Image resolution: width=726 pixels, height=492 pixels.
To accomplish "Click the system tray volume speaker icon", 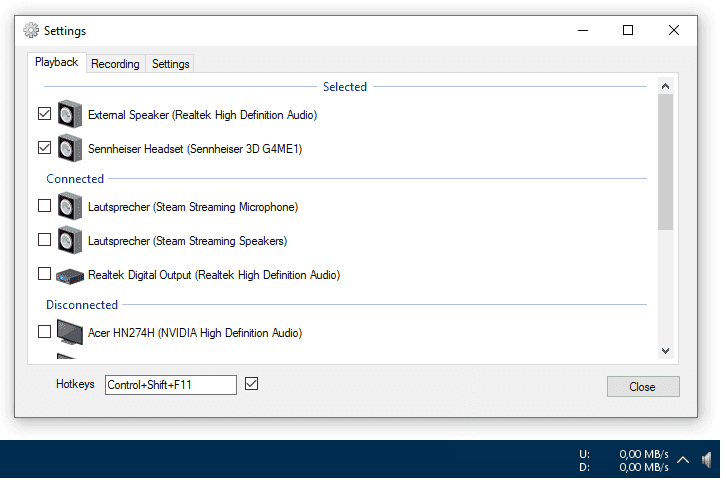I will coord(707,460).
